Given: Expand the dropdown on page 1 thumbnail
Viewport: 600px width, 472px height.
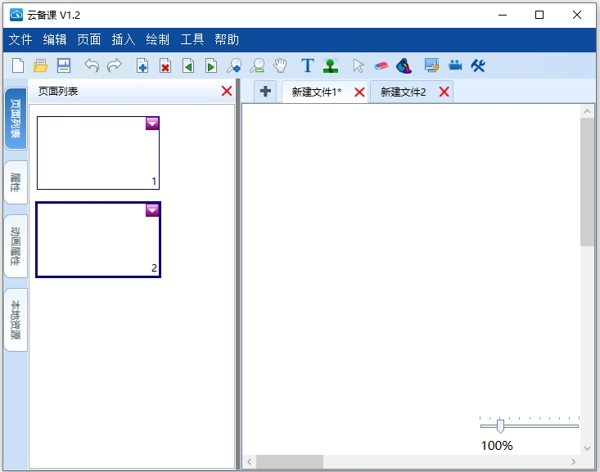Looking at the screenshot, I should pos(152,123).
